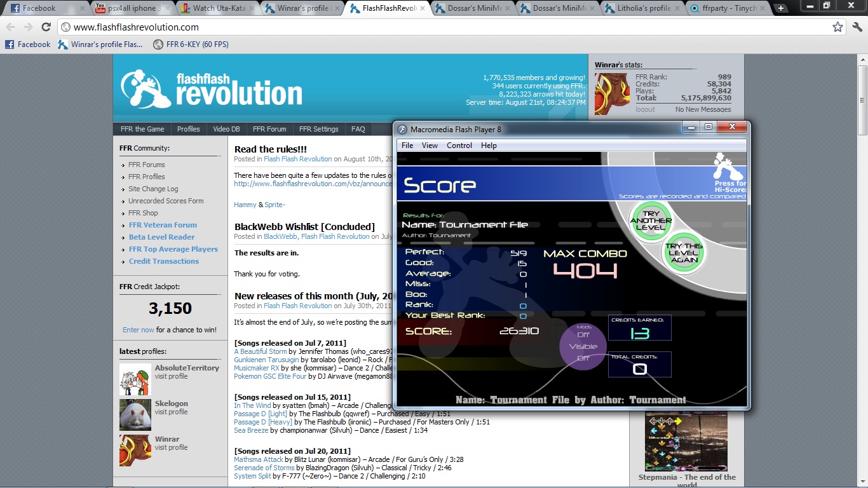Switch to the Litholia's profile tab
868x488 pixels.
(641, 8)
